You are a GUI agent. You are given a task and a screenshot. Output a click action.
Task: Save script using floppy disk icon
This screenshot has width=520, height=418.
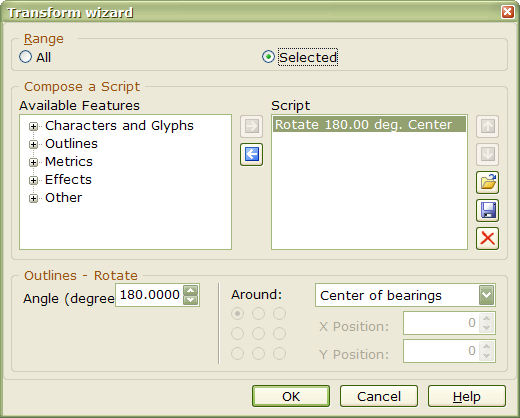point(487,210)
